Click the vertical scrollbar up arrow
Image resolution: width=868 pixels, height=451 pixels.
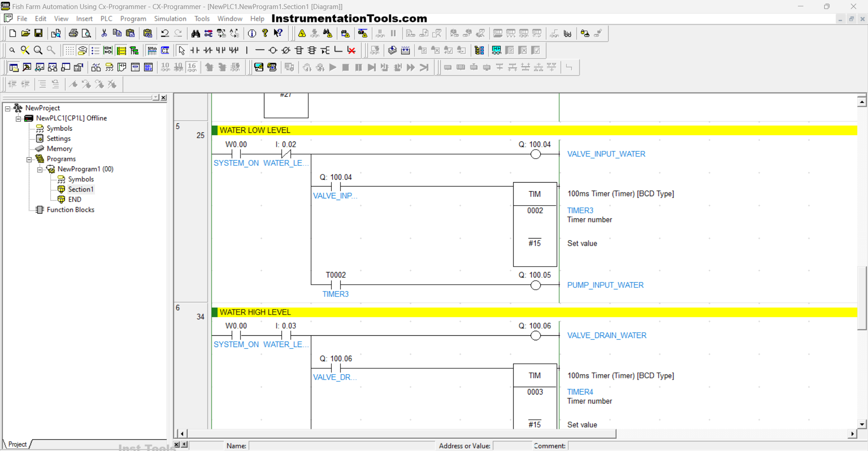click(862, 102)
